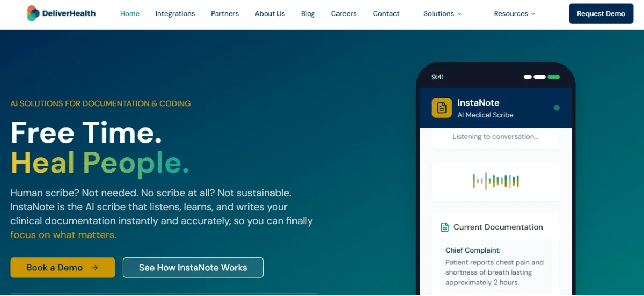Click the audio waveform graphic in phone
The image size is (644, 296).
[496, 181]
